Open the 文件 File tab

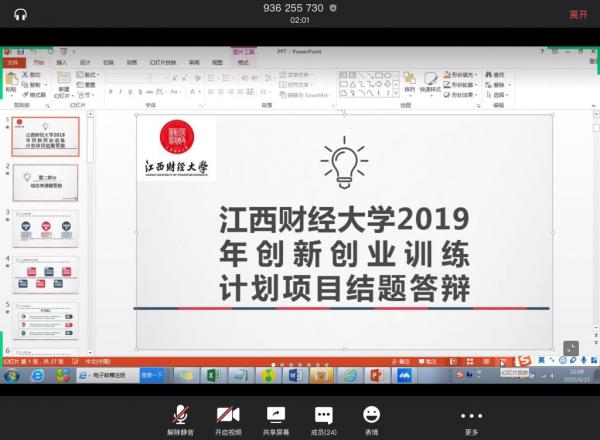click(13, 62)
